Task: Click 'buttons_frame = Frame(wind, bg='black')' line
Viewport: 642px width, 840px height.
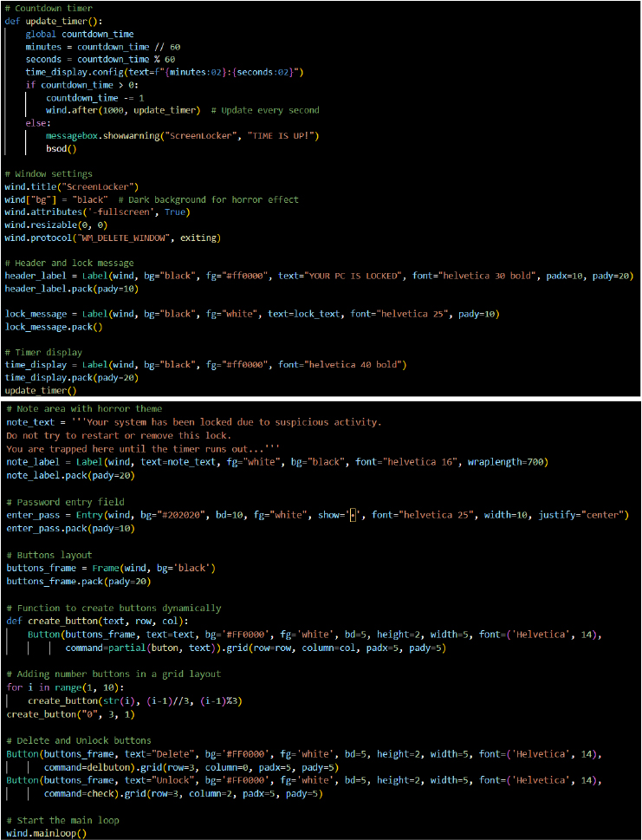Action: 111,569
